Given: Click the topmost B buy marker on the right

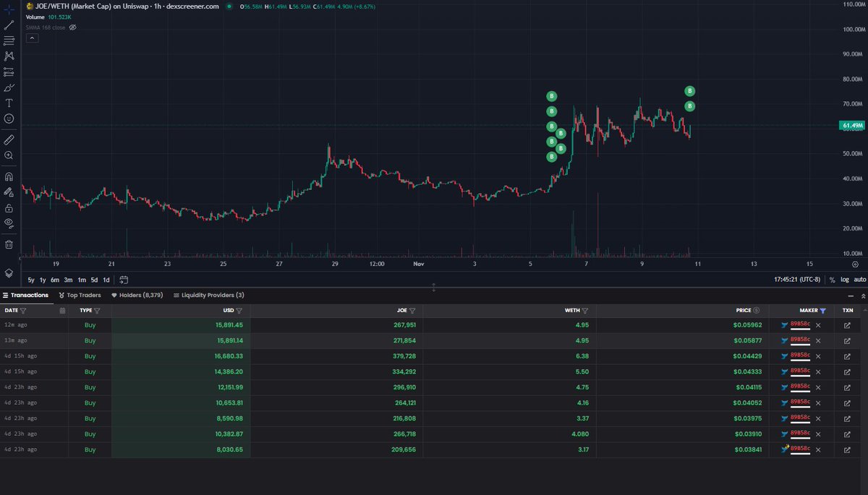Looking at the screenshot, I should (x=689, y=91).
